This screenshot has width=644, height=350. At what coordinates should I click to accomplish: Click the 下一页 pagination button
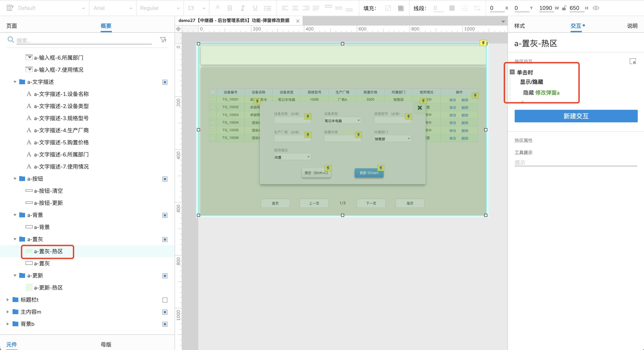tap(371, 203)
